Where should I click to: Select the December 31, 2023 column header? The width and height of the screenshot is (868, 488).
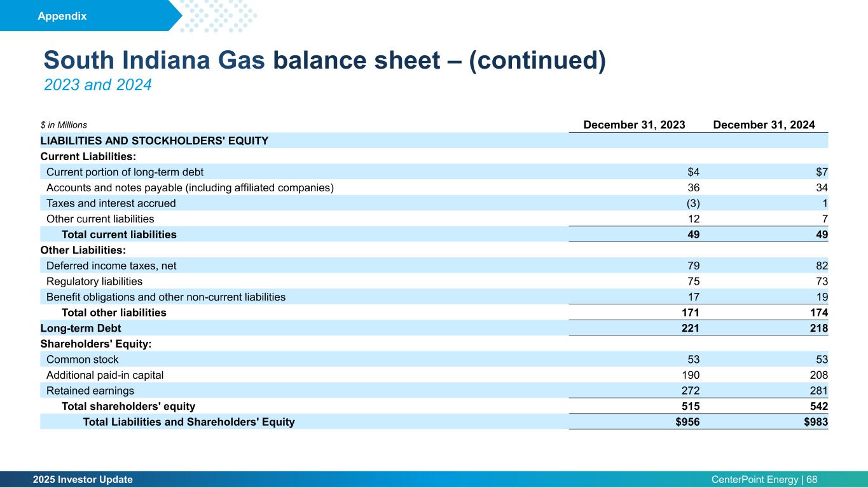click(634, 125)
